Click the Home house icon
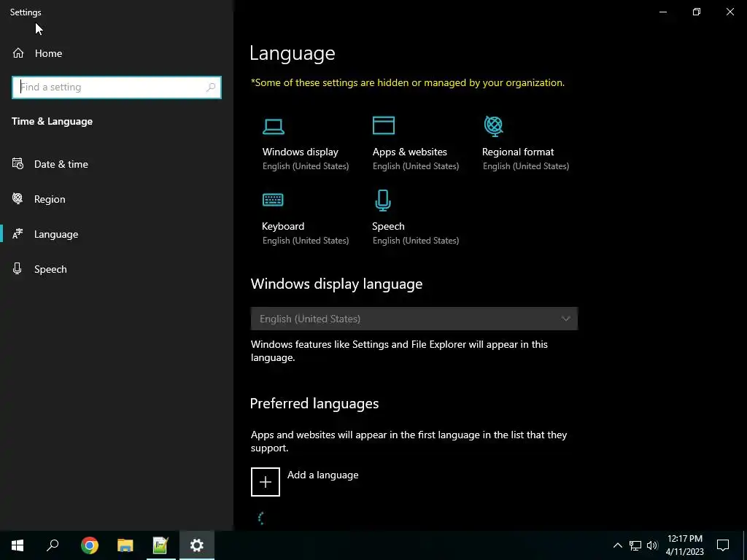747x560 pixels. pyautogui.click(x=18, y=52)
